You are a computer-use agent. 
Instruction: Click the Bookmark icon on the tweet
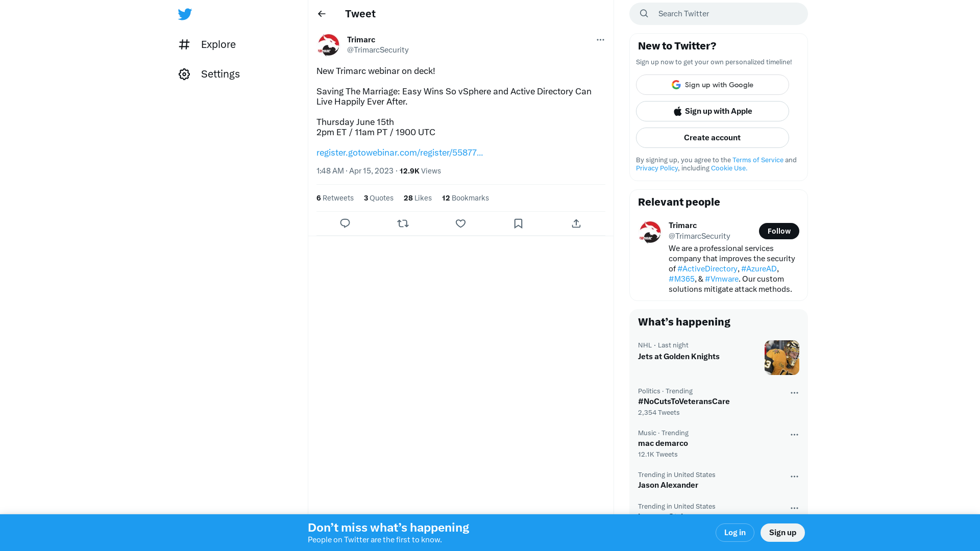518,222
